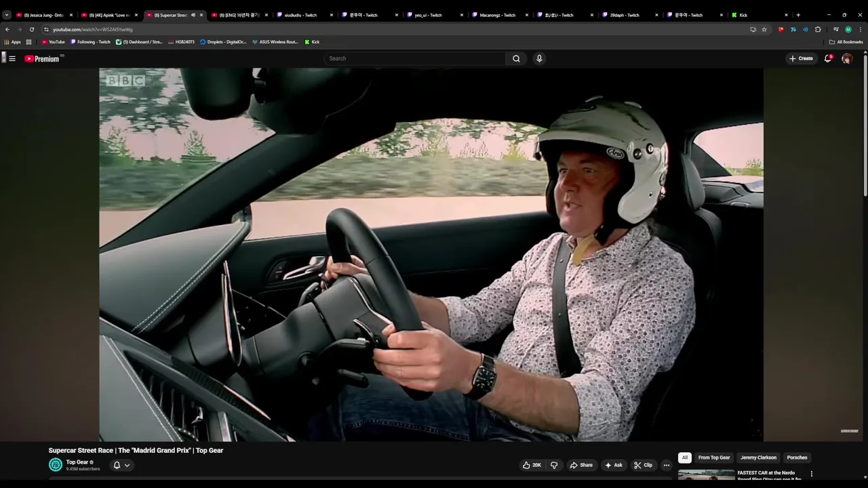Image resolution: width=868 pixels, height=488 pixels.
Task: Bookmark this page with star icon
Action: (x=764, y=29)
